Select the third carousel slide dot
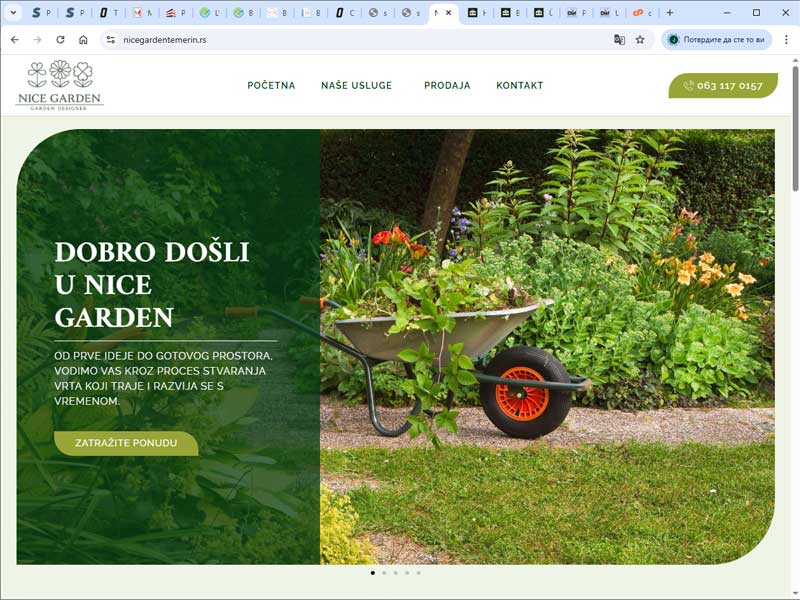Screen dimensions: 800x600 pos(396,573)
